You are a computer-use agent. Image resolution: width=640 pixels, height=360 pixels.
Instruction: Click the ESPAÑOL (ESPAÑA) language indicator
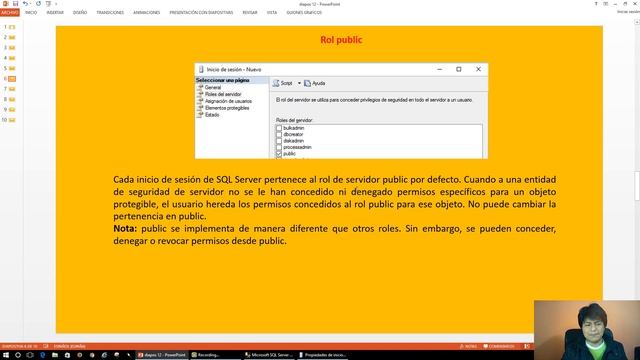[69, 347]
